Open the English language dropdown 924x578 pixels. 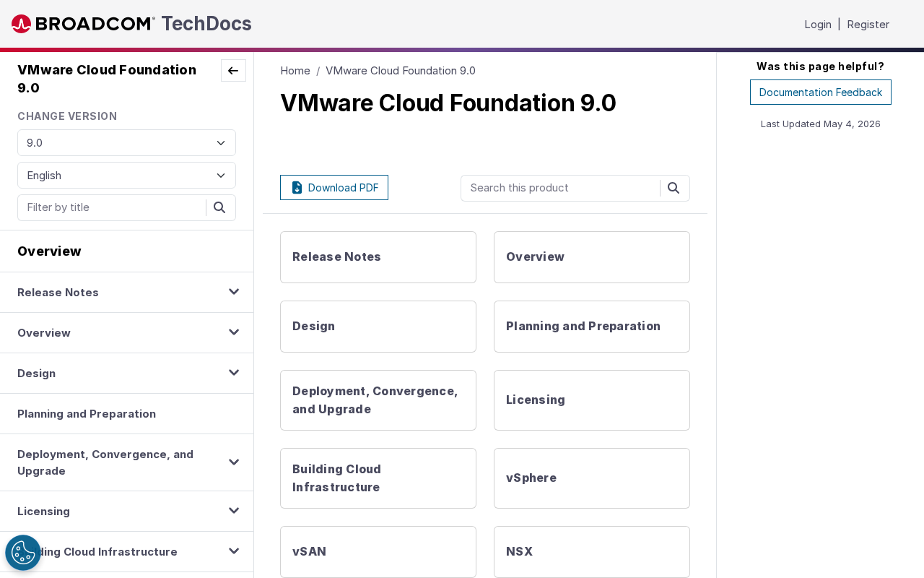pos(126,176)
